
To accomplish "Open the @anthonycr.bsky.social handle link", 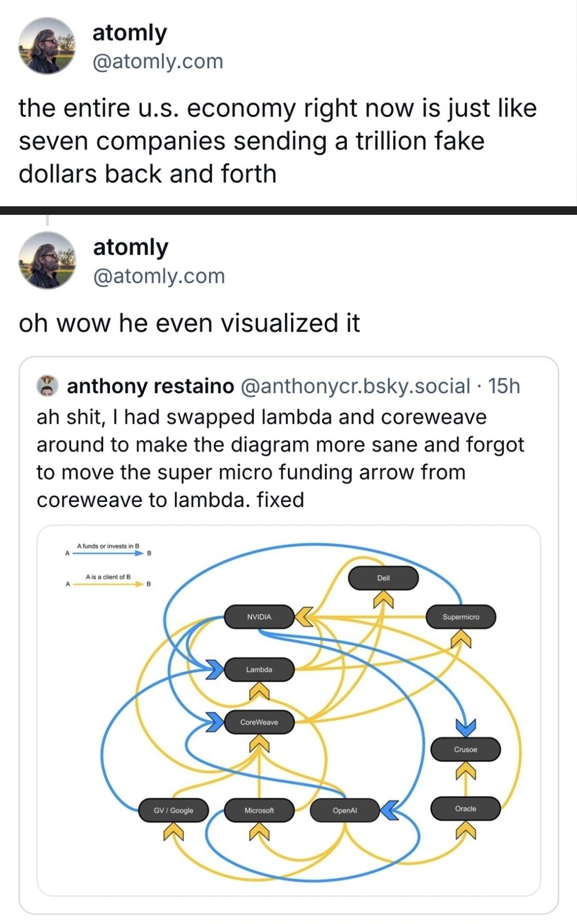I will click(356, 386).
